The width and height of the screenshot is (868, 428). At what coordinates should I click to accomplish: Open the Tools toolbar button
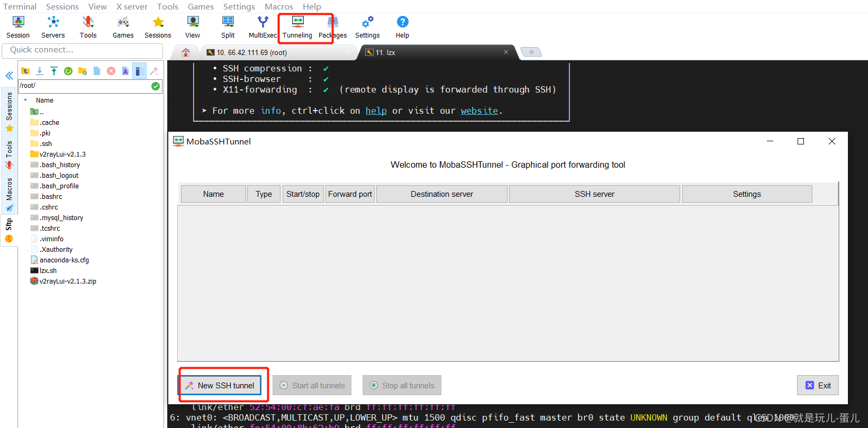[x=88, y=27]
